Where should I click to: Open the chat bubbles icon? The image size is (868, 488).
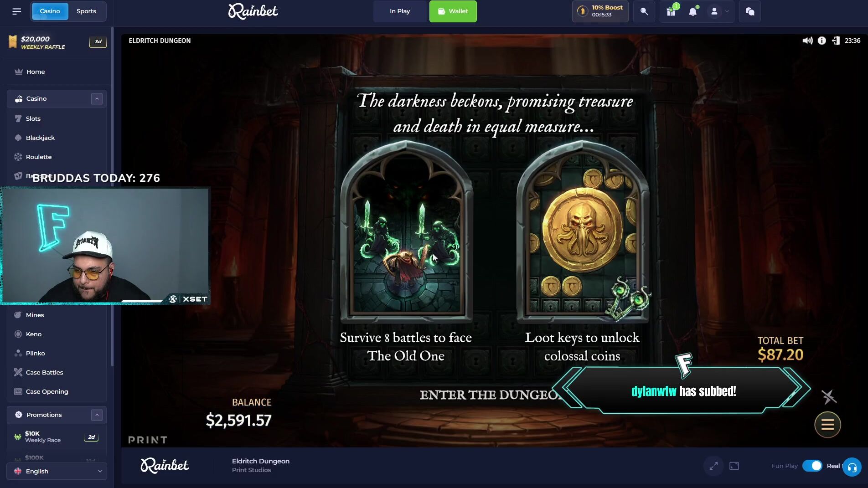click(750, 11)
